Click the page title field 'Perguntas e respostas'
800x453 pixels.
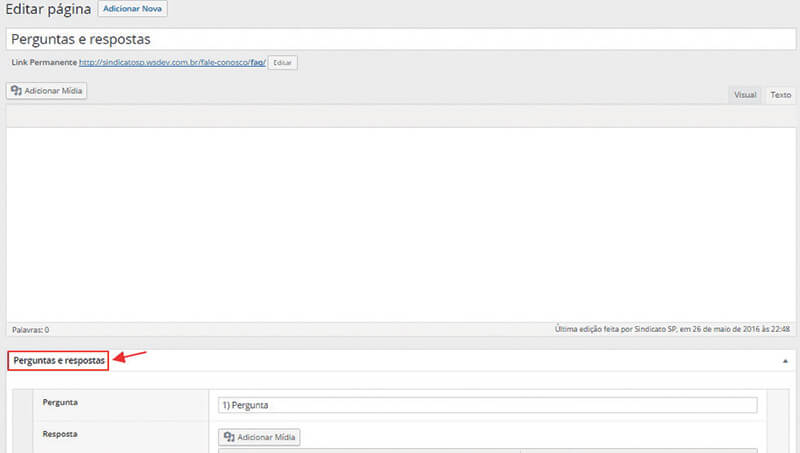coord(400,39)
